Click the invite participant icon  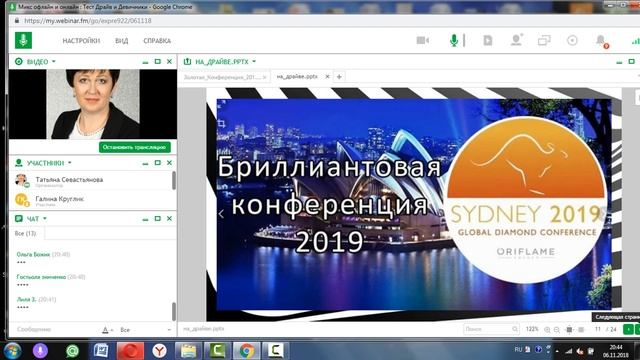point(516,40)
